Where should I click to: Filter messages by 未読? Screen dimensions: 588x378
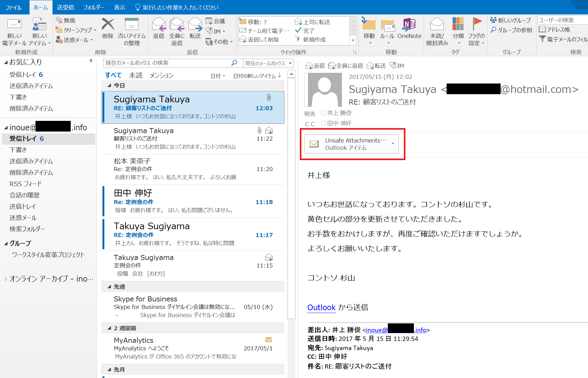pos(136,76)
